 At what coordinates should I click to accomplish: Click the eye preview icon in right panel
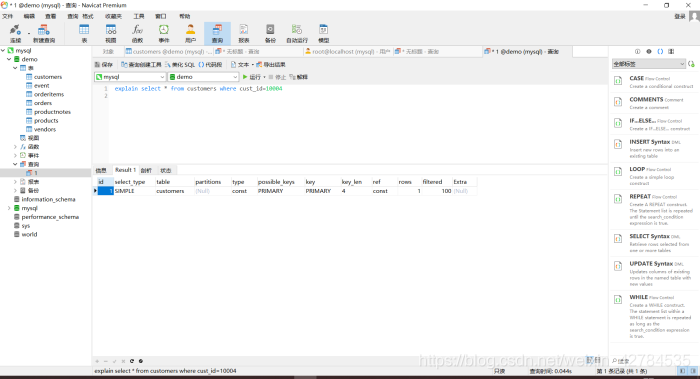[649, 51]
